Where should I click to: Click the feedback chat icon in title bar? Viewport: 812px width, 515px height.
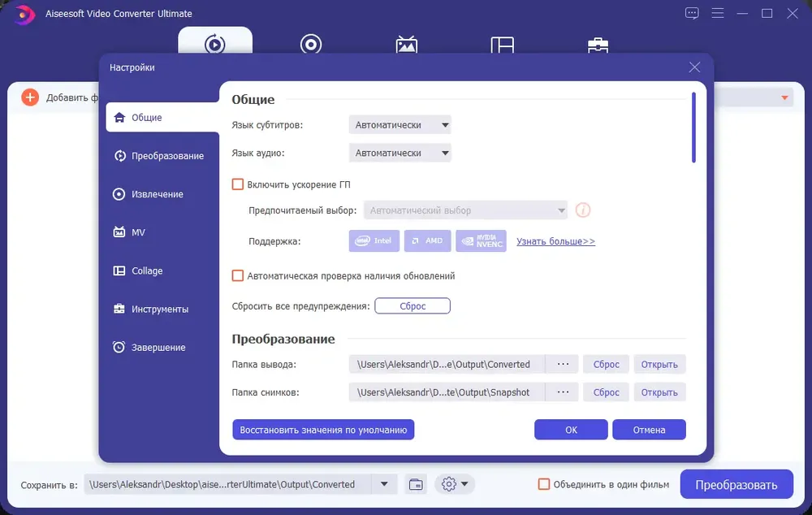click(x=692, y=14)
